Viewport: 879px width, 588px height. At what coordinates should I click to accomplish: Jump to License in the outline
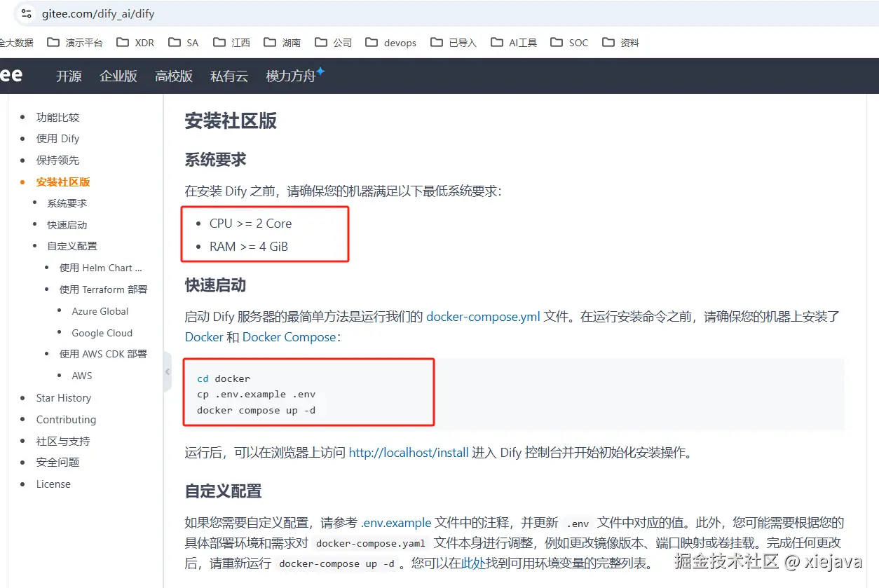click(53, 484)
